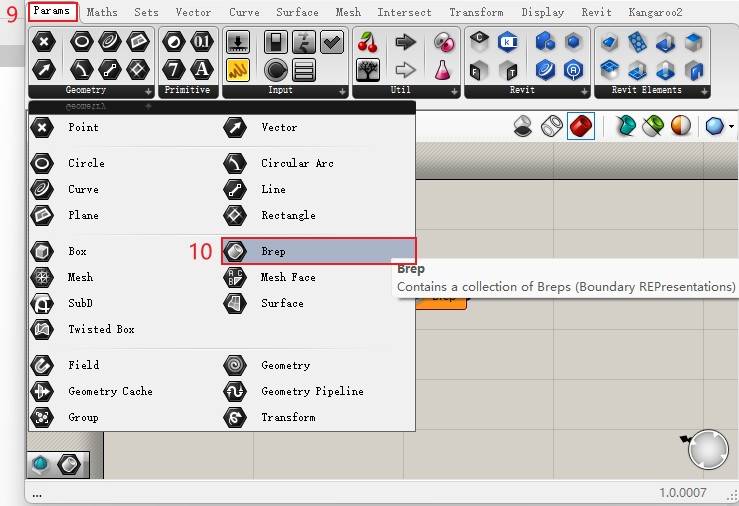Click the tree icon in Util panel
739x506 pixels.
pos(368,70)
